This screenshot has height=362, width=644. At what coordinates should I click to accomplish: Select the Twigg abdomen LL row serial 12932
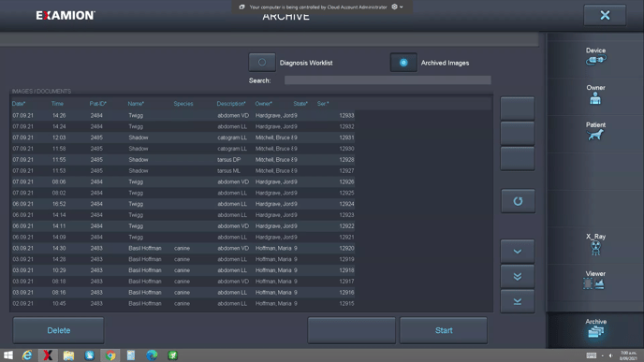[183, 127]
